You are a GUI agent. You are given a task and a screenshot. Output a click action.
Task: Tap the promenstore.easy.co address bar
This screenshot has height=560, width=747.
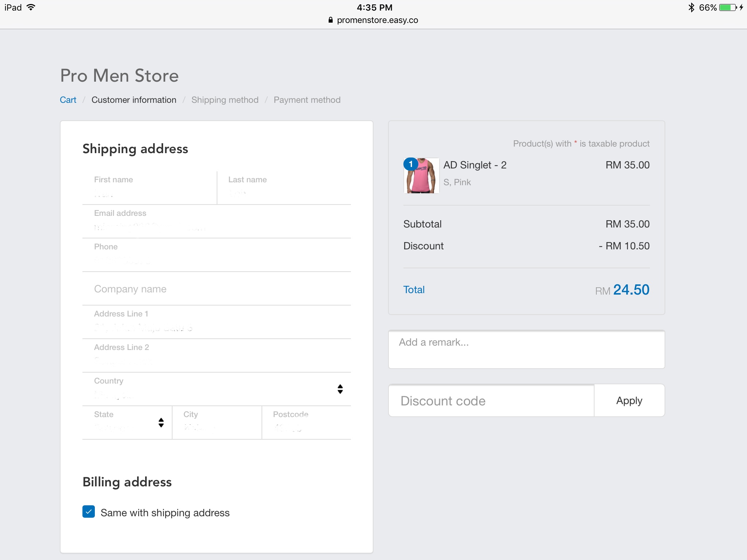[x=377, y=20]
